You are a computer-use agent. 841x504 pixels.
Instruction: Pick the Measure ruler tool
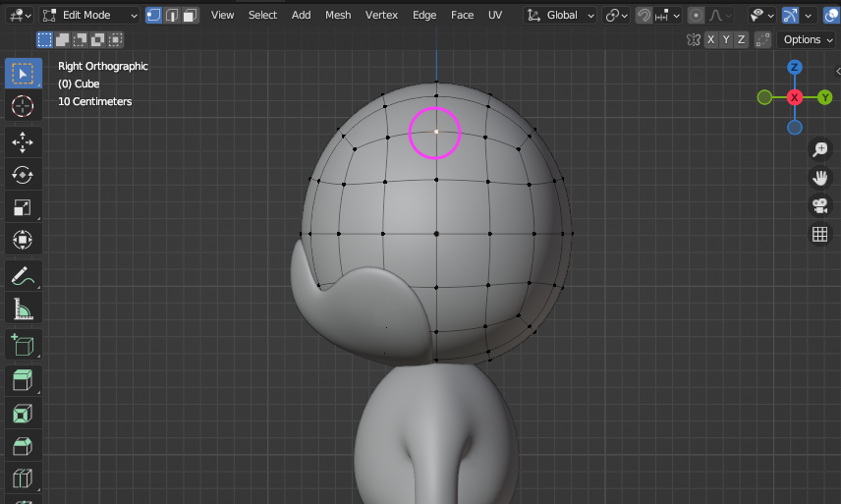point(23,309)
